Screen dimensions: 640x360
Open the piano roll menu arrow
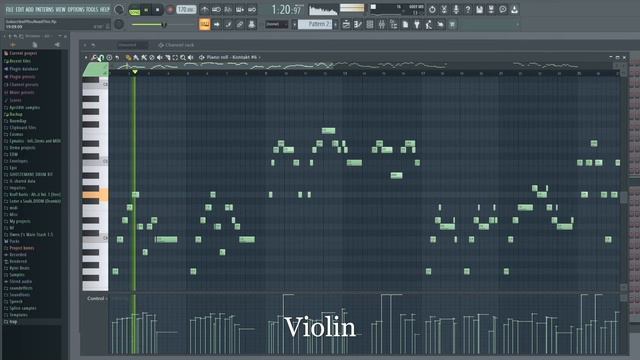[x=86, y=58]
